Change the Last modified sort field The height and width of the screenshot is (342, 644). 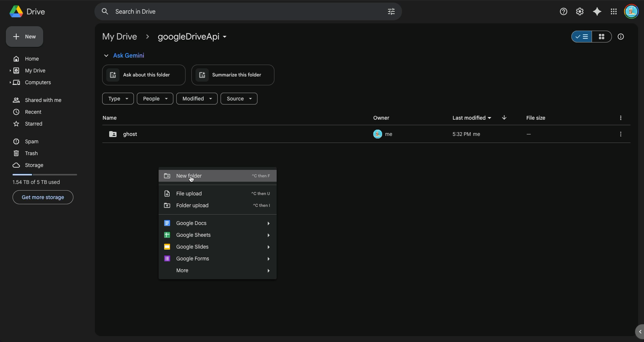[x=472, y=118]
